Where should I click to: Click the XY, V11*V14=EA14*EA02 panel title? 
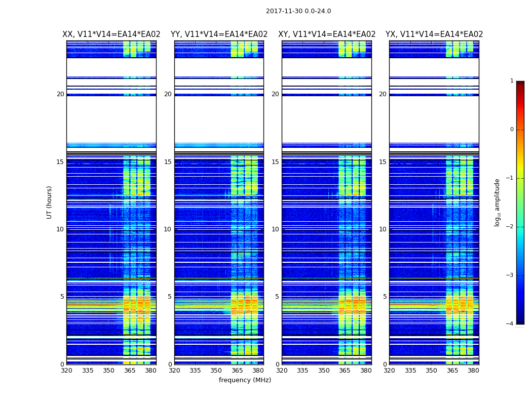click(x=327, y=34)
